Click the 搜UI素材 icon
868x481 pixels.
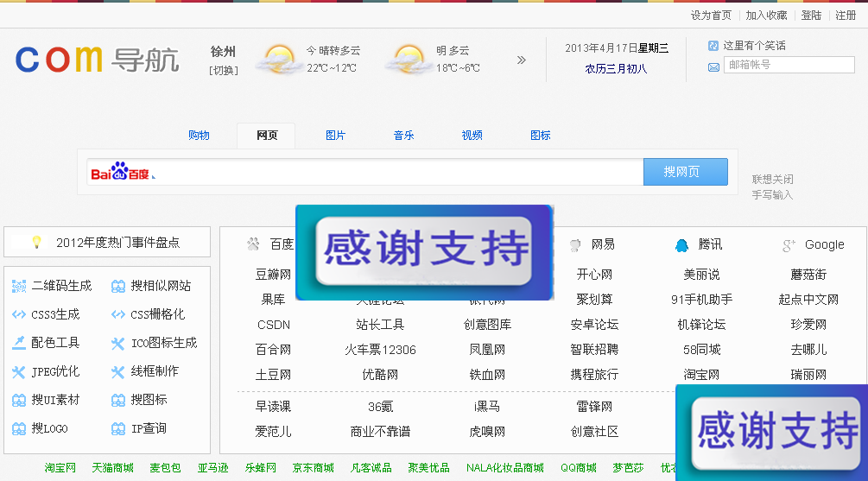(x=19, y=400)
